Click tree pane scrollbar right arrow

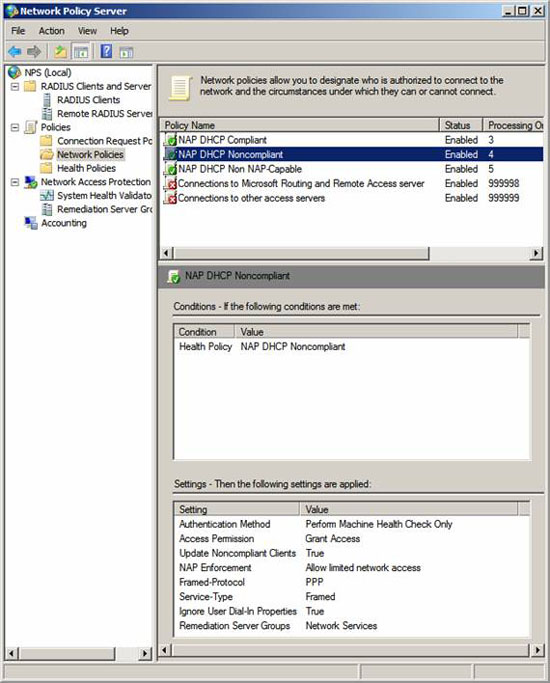(145, 653)
